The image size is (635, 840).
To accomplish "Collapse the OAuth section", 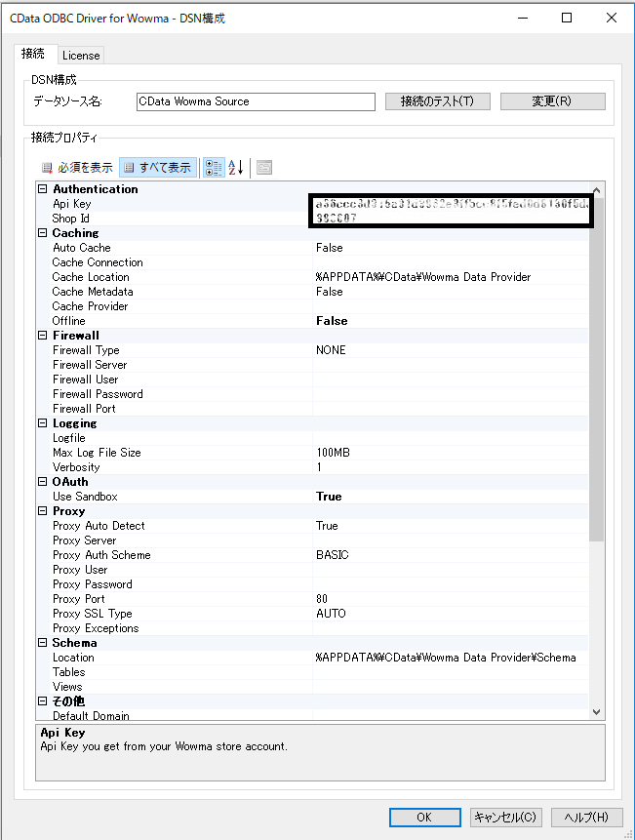I will 42,481.
